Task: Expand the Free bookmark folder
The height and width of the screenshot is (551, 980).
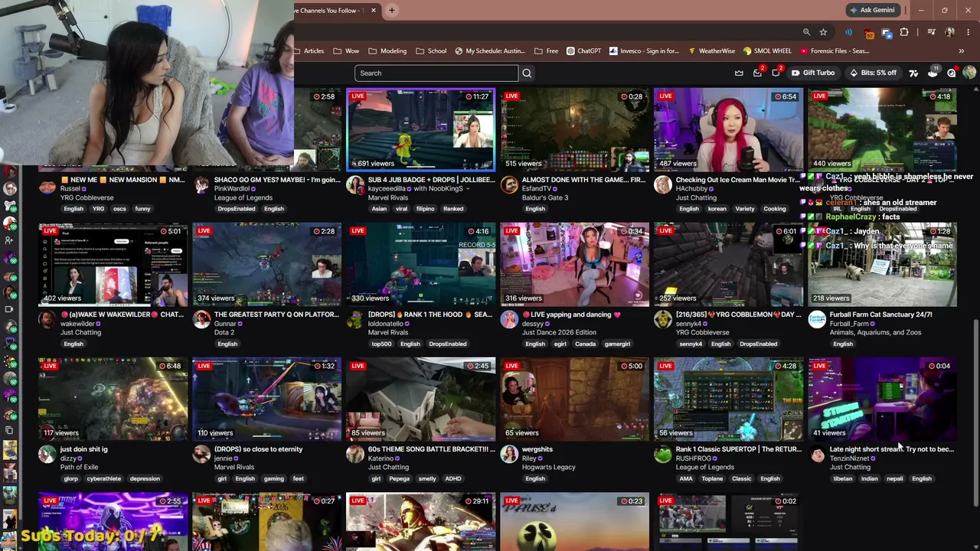Action: [x=546, y=51]
